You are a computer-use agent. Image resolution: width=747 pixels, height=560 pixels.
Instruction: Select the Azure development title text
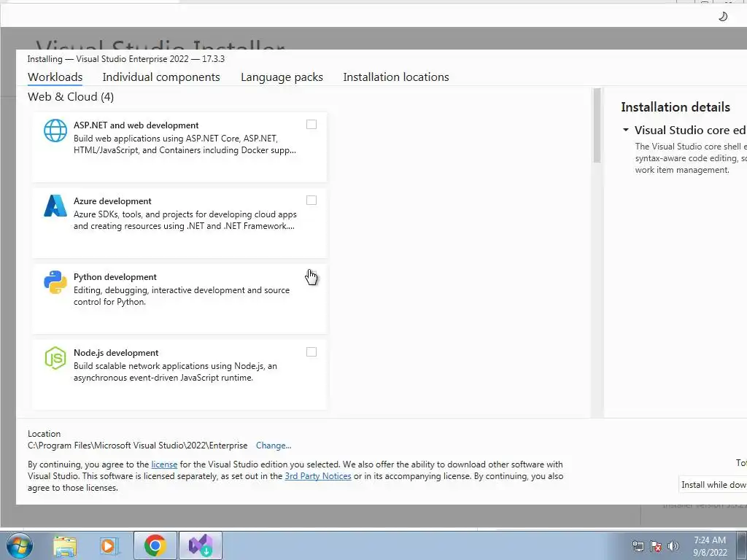tap(112, 201)
